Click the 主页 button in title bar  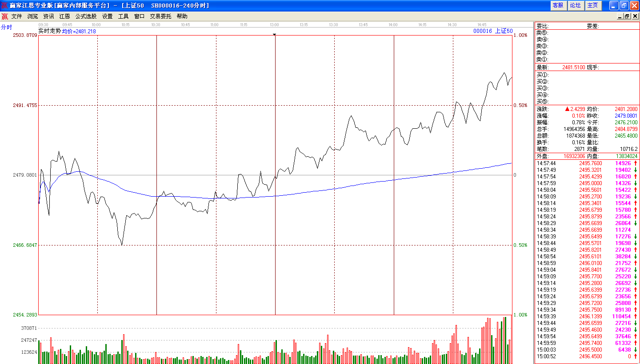pyautogui.click(x=592, y=5)
